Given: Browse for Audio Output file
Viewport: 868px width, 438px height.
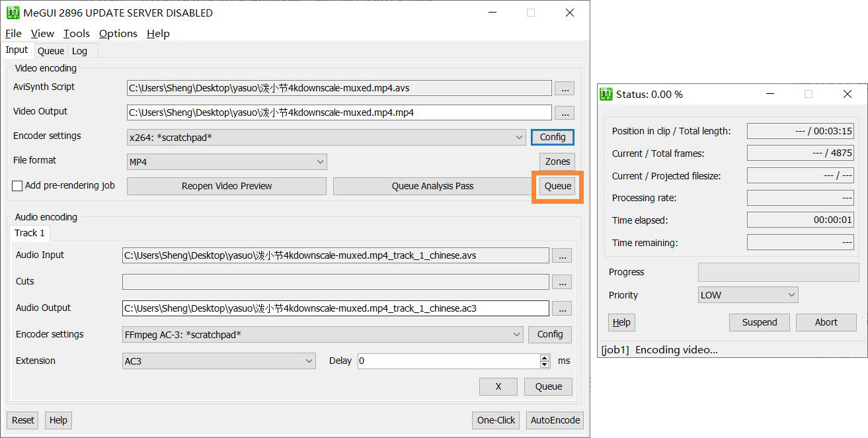Looking at the screenshot, I should [562, 308].
